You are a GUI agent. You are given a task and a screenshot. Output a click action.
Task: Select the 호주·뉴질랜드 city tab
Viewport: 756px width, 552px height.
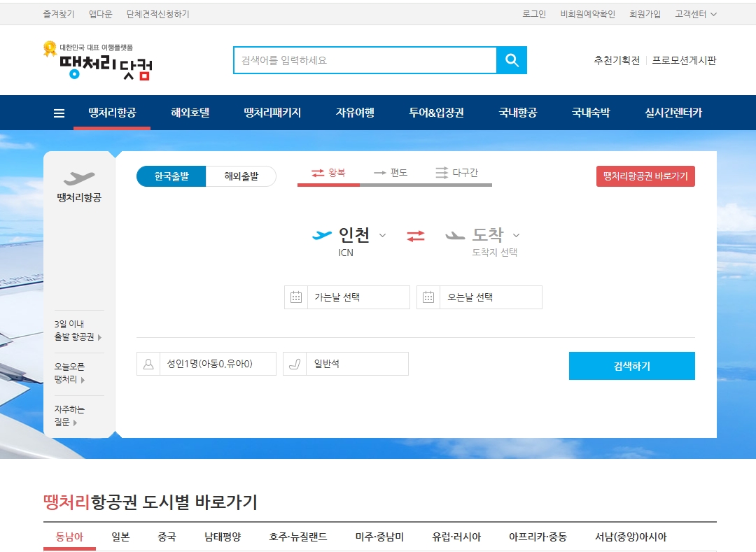click(298, 537)
